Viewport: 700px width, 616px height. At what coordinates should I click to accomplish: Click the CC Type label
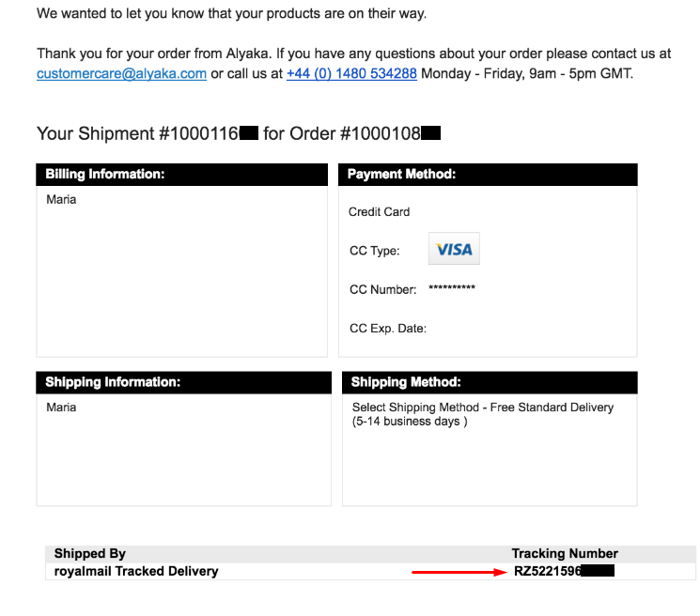pos(375,251)
